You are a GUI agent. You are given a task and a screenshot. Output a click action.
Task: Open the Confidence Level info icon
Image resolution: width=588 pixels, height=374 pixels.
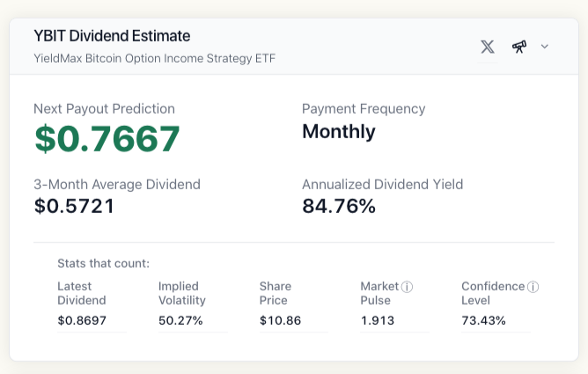[x=533, y=287]
